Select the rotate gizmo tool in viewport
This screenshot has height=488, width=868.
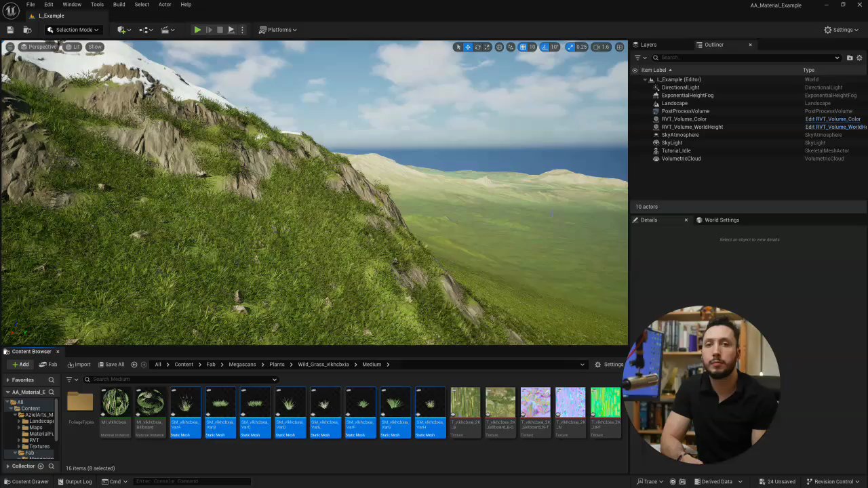point(477,47)
